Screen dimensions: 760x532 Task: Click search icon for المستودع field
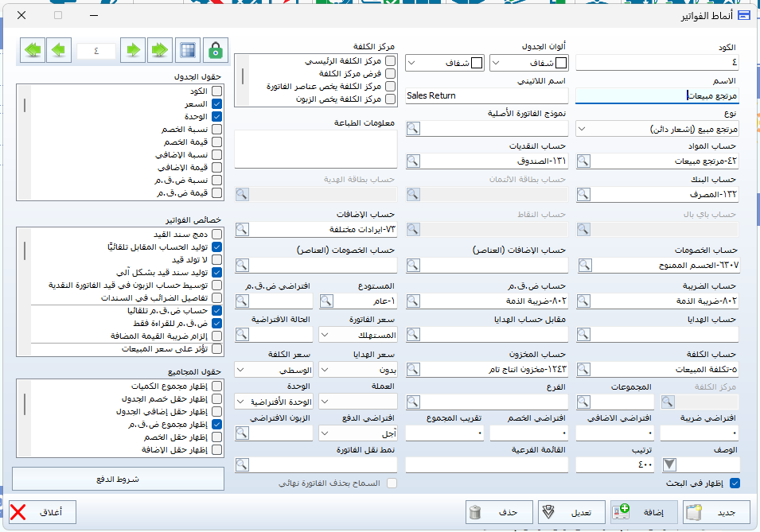328,301
